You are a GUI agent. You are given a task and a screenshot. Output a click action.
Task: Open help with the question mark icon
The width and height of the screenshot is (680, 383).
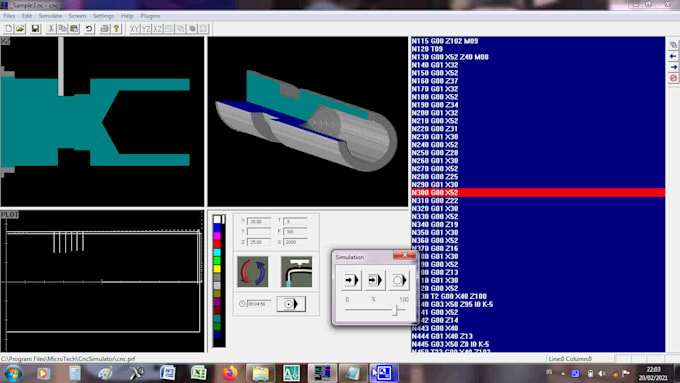coord(116,29)
